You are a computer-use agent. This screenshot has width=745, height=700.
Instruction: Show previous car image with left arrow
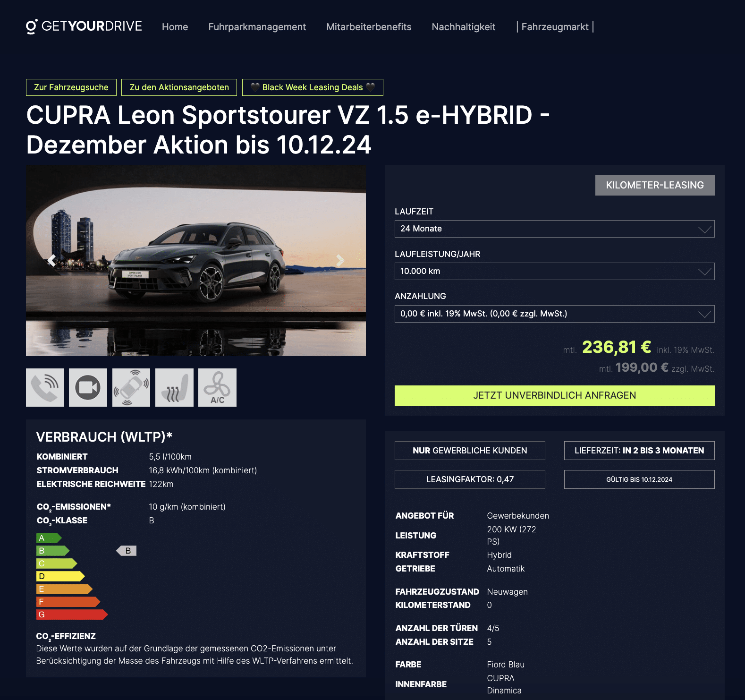point(52,260)
